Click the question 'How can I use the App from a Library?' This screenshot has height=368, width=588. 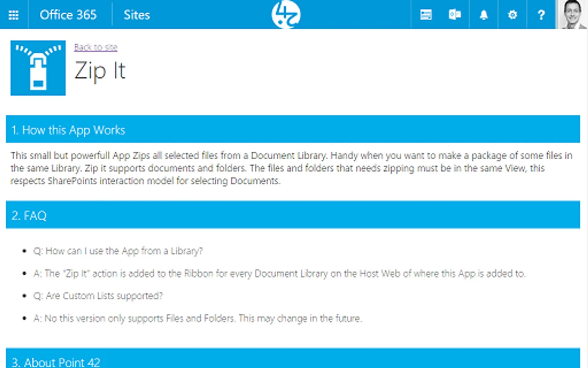click(118, 251)
